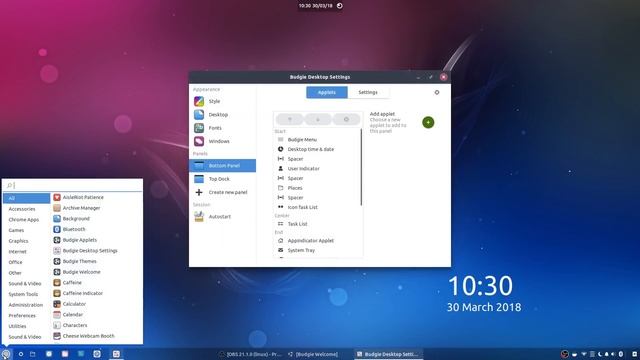Screen dimensions: 640x360
Task: Select Games category in menu
Action: (27, 230)
